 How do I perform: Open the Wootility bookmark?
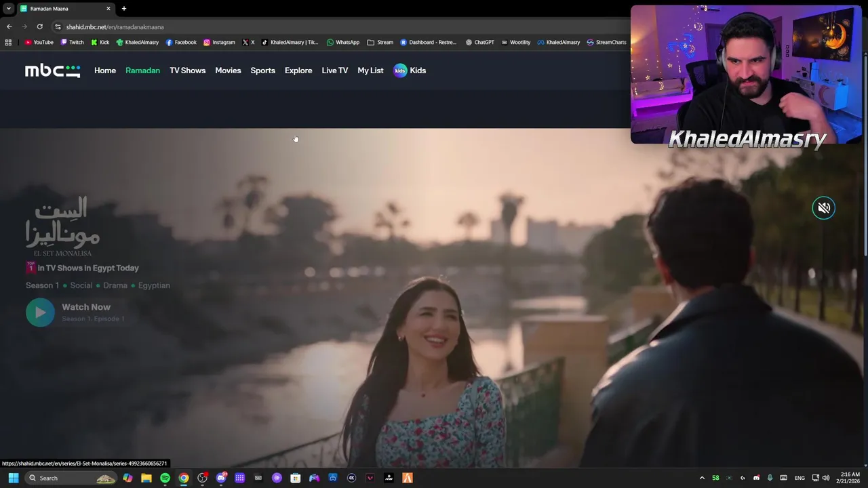pos(515,42)
